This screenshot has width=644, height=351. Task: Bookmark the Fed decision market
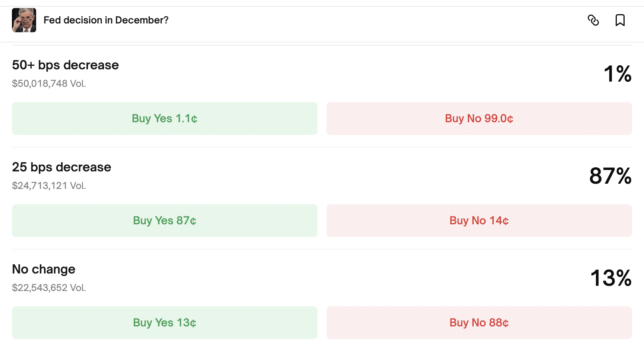[620, 20]
